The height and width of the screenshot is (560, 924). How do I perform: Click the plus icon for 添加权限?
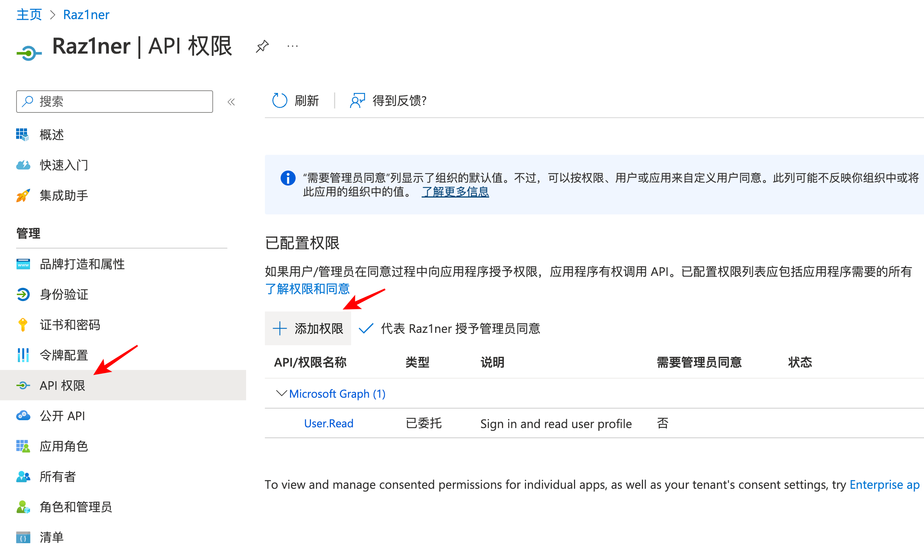(279, 328)
